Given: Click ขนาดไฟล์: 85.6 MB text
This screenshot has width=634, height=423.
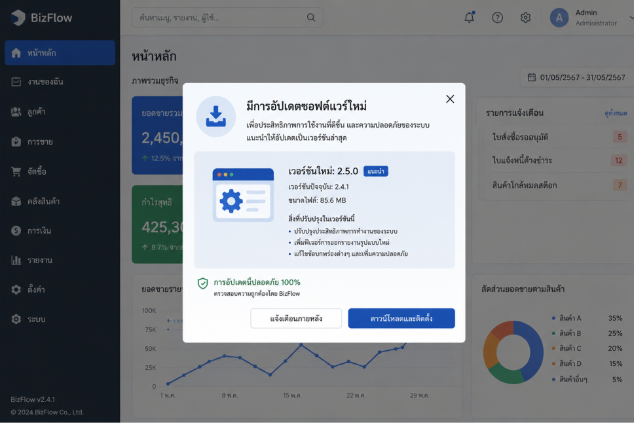Looking at the screenshot, I should pos(317,201).
